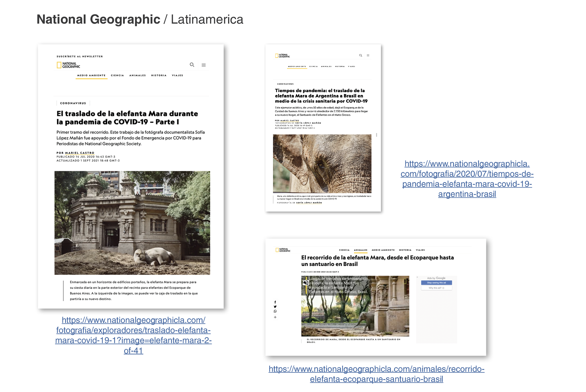The width and height of the screenshot is (586, 392).
Task: Click the elephant close-up photo
Action: (x=322, y=164)
